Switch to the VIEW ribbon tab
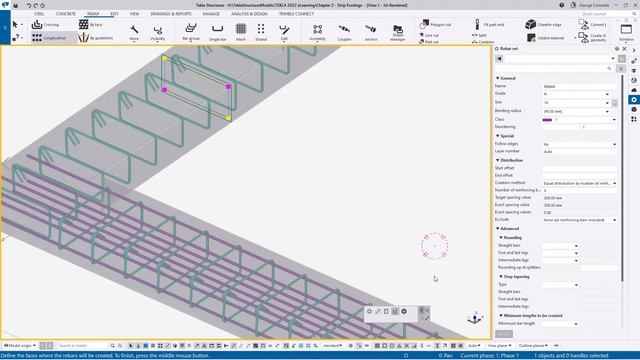 click(134, 14)
